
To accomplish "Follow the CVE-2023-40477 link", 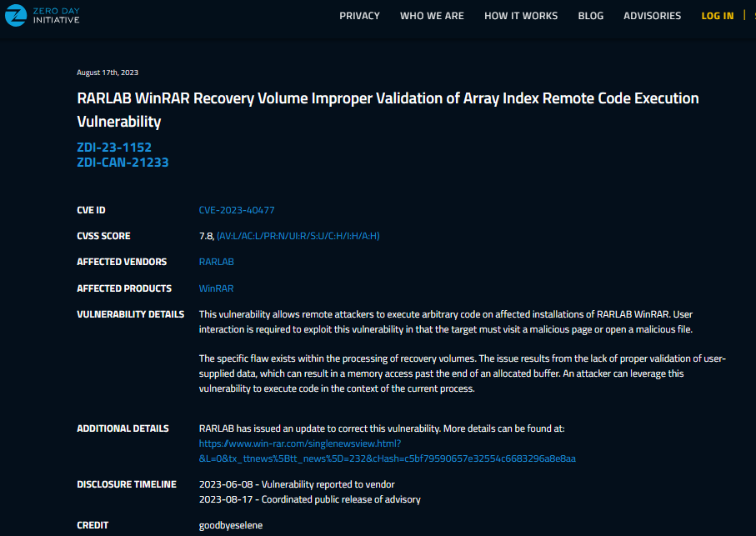I will coord(237,210).
